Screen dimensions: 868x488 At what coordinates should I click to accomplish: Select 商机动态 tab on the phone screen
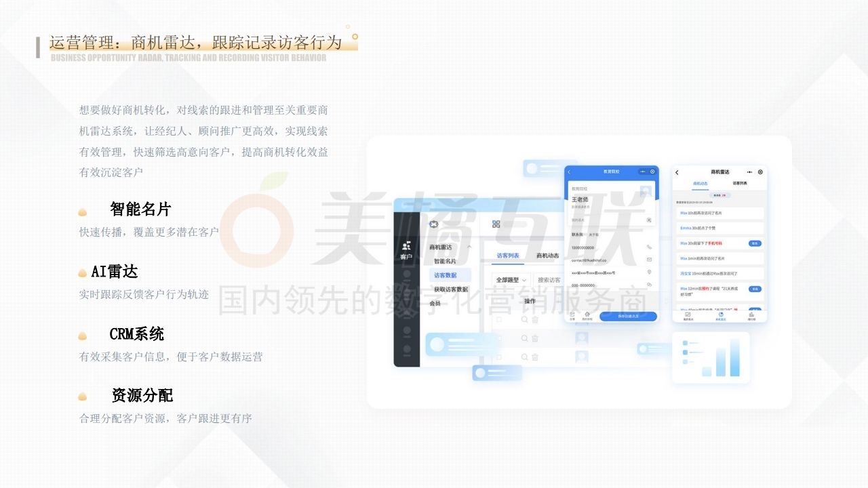pyautogui.click(x=701, y=184)
